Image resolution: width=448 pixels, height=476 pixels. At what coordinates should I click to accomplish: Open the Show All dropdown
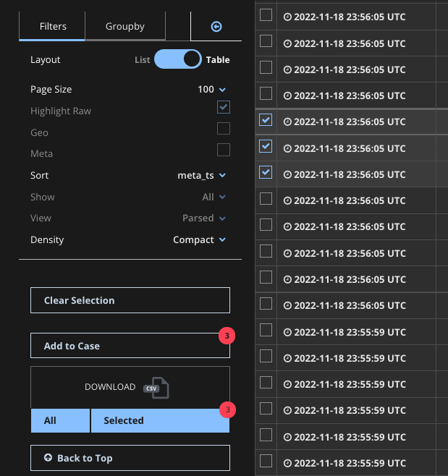click(x=214, y=197)
